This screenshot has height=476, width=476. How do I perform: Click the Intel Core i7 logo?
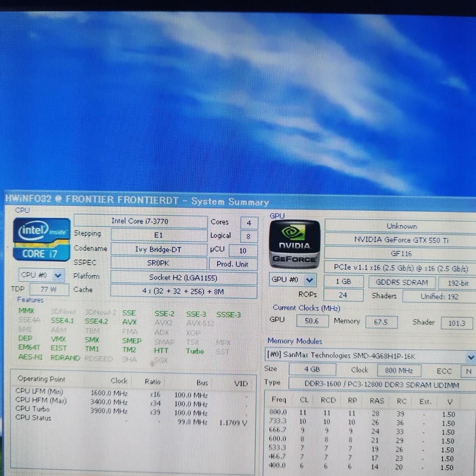coord(42,240)
